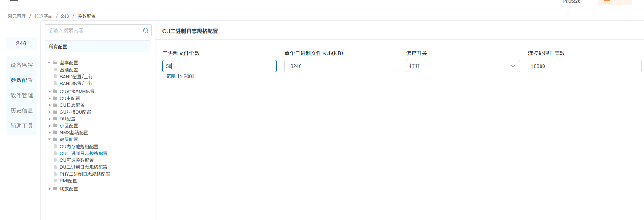Click the file icon next to PMI配置
Image resolution: width=644 pixels, height=220 pixels.
[x=55, y=181]
